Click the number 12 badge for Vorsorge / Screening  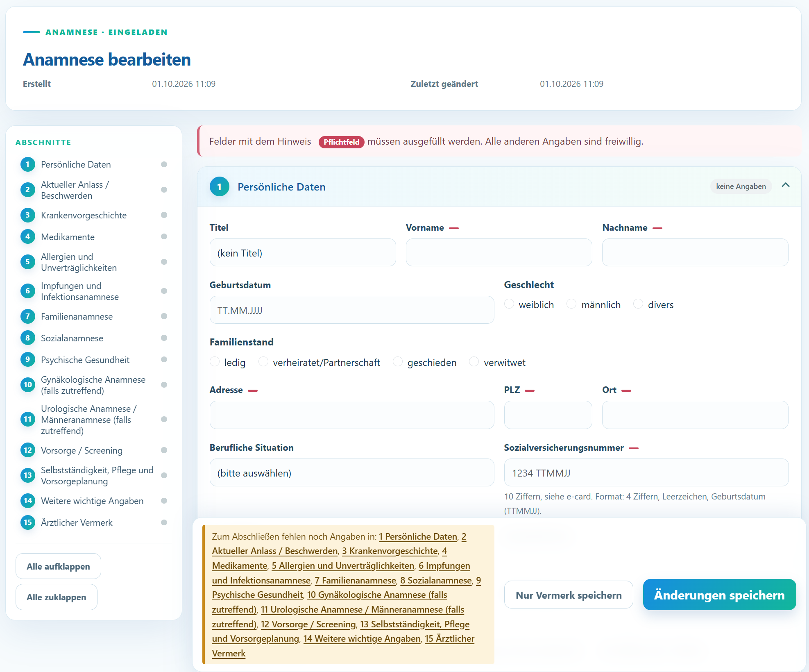click(28, 450)
